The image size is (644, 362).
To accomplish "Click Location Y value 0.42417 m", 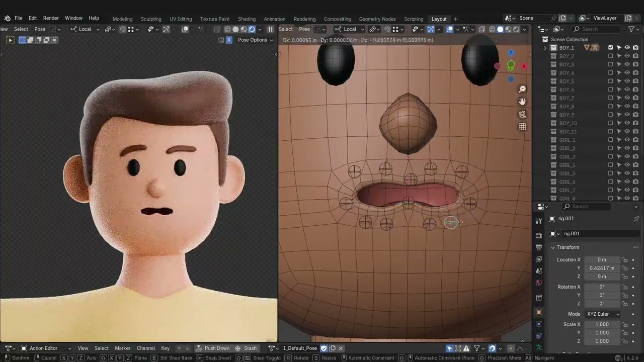I will point(602,268).
